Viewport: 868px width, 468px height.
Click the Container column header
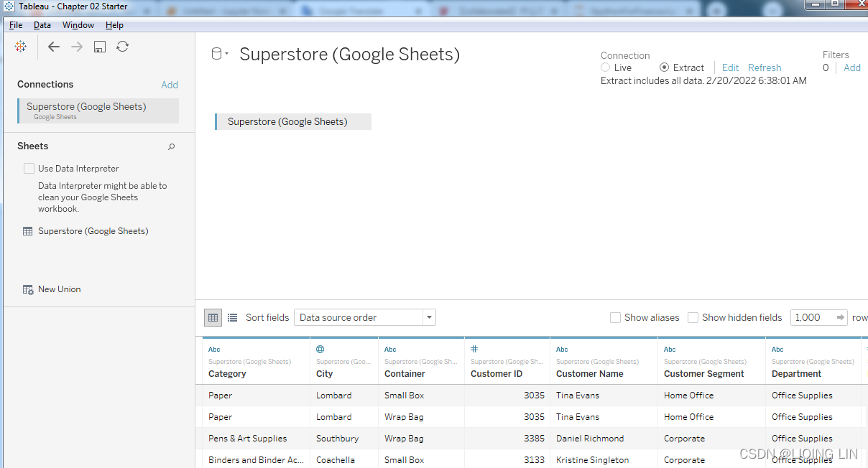(421, 361)
